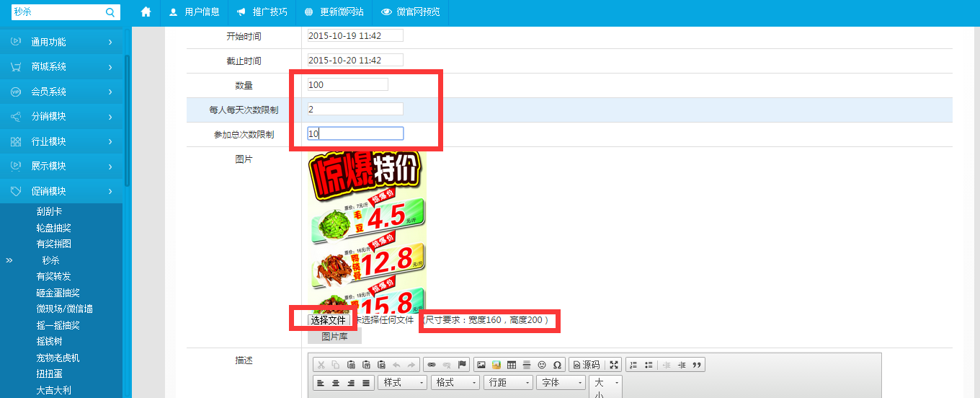This screenshot has width=980, height=398.
Task: Open the 行距 line spacing dropdown
Action: 509,383
